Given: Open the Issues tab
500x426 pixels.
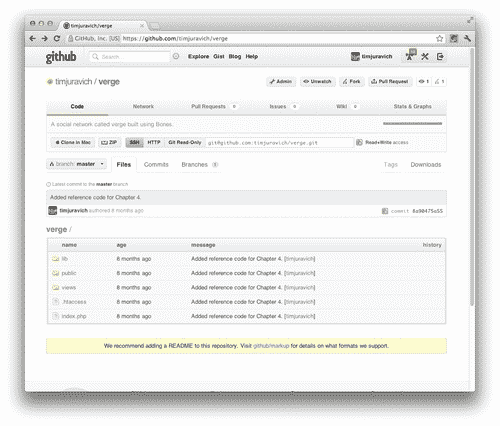Looking at the screenshot, I should pyautogui.click(x=283, y=106).
